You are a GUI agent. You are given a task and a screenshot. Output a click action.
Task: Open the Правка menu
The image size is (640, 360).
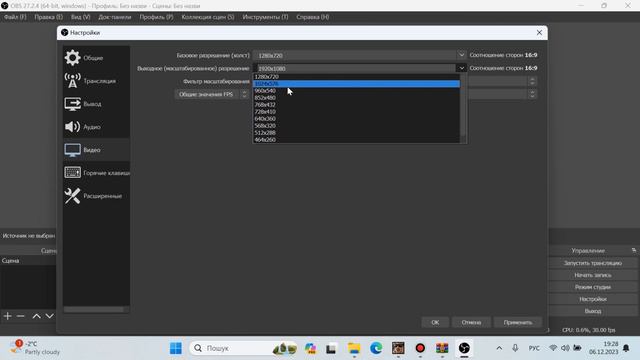(48, 17)
